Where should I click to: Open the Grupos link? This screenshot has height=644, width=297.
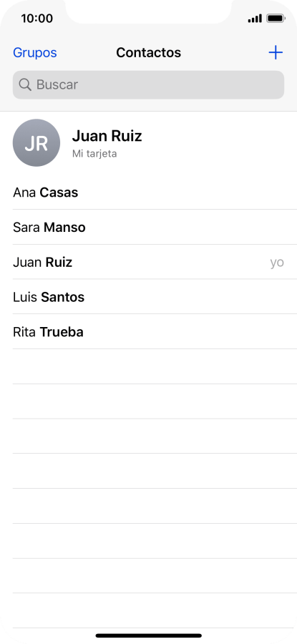click(35, 52)
